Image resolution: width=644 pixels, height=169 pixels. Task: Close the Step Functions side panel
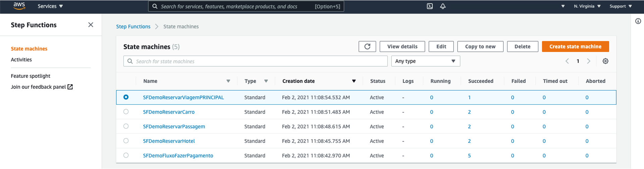pos(91,25)
